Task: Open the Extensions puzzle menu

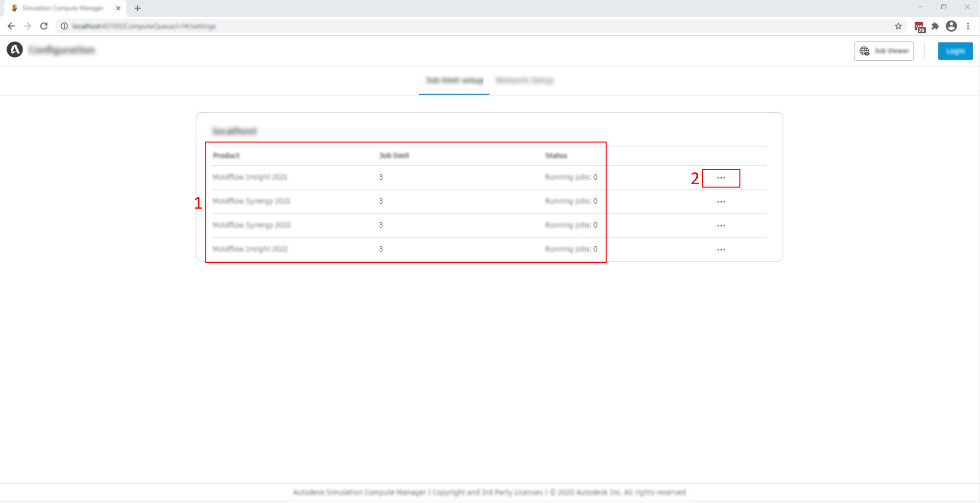Action: 935,26
